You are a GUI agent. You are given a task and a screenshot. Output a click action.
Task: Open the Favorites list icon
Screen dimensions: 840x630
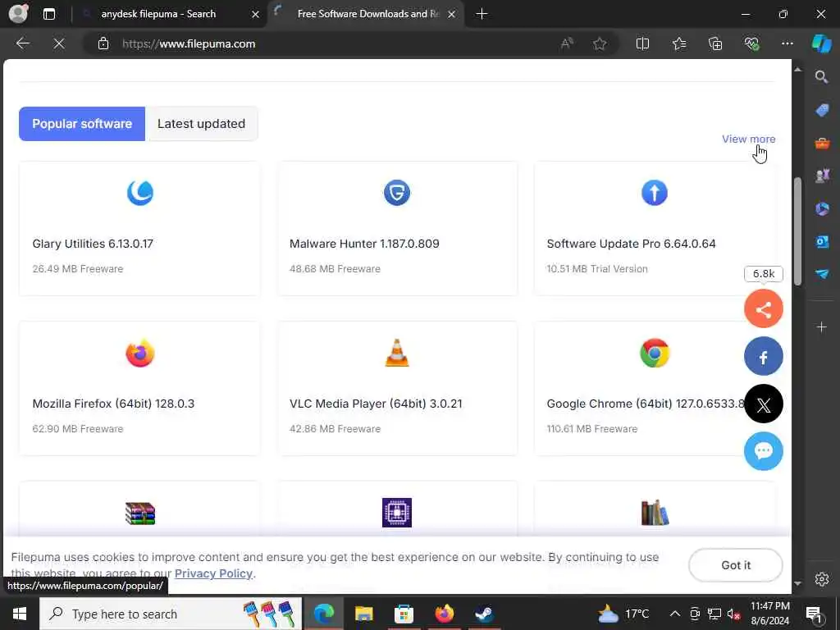click(679, 43)
